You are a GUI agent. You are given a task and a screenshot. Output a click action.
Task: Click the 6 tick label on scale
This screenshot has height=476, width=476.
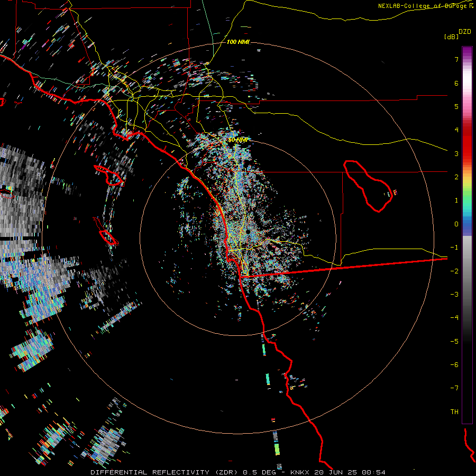(456, 83)
